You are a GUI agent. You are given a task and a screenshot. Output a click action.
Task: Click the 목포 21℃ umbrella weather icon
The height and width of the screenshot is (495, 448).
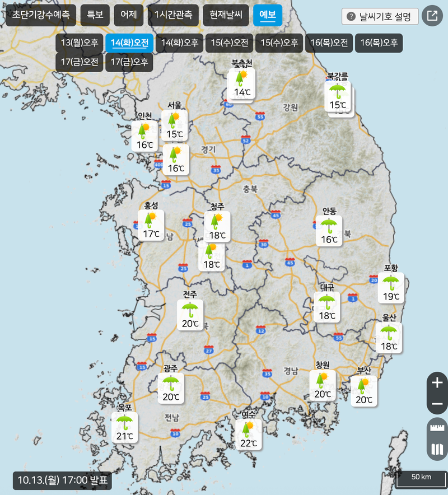pyautogui.click(x=124, y=427)
